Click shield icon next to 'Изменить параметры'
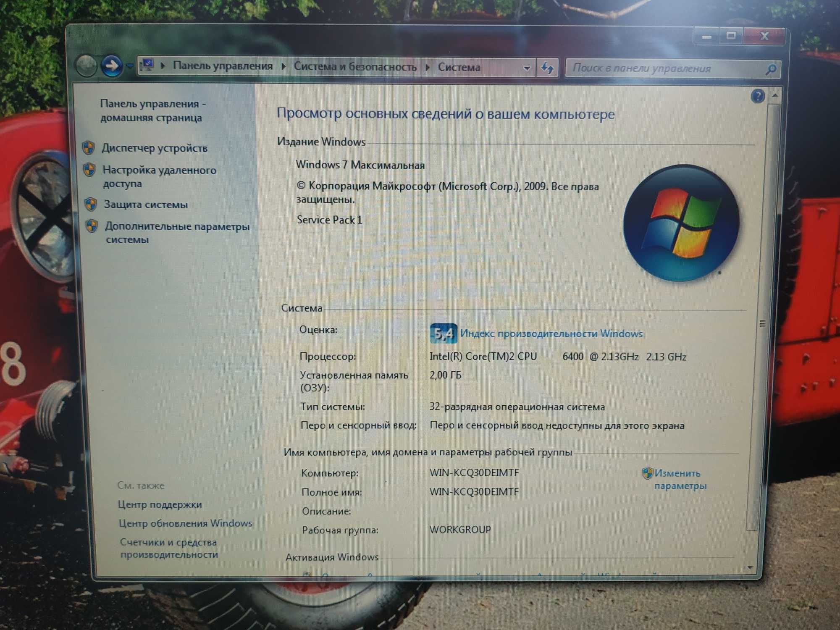Screen dimensions: 840x630 (647, 473)
